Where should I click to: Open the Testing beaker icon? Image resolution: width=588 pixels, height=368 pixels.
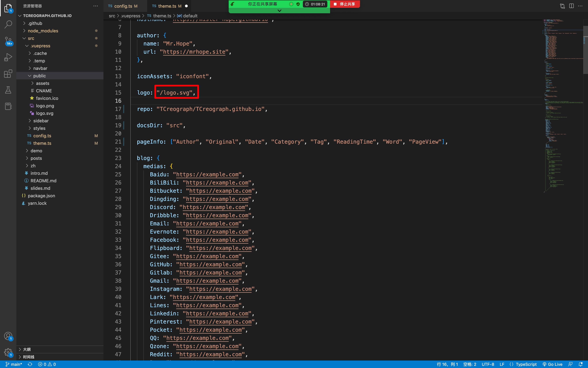tap(8, 90)
